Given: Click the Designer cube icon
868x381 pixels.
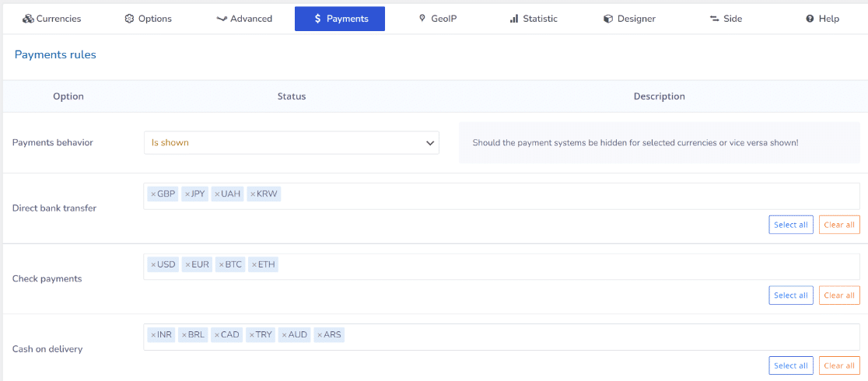Looking at the screenshot, I should click(x=607, y=19).
